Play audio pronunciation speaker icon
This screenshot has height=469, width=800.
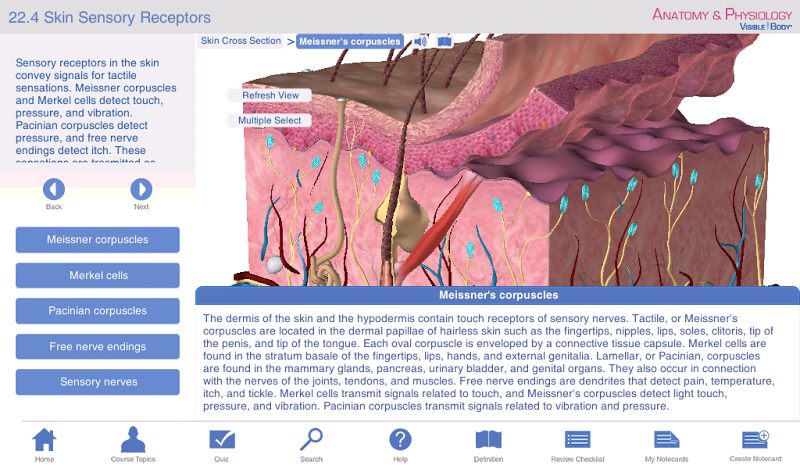(420, 41)
